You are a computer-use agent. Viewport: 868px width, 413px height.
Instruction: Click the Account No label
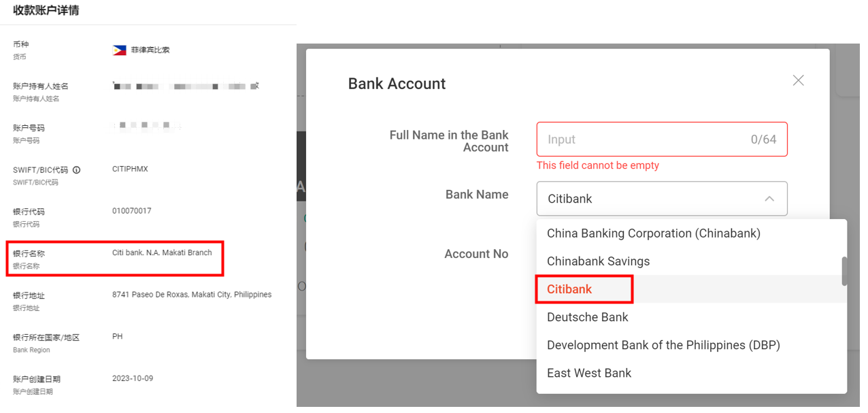(x=476, y=254)
